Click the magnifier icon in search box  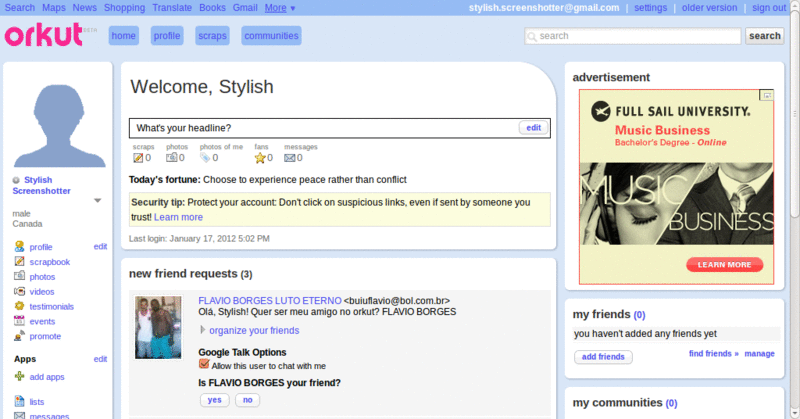[532, 36]
